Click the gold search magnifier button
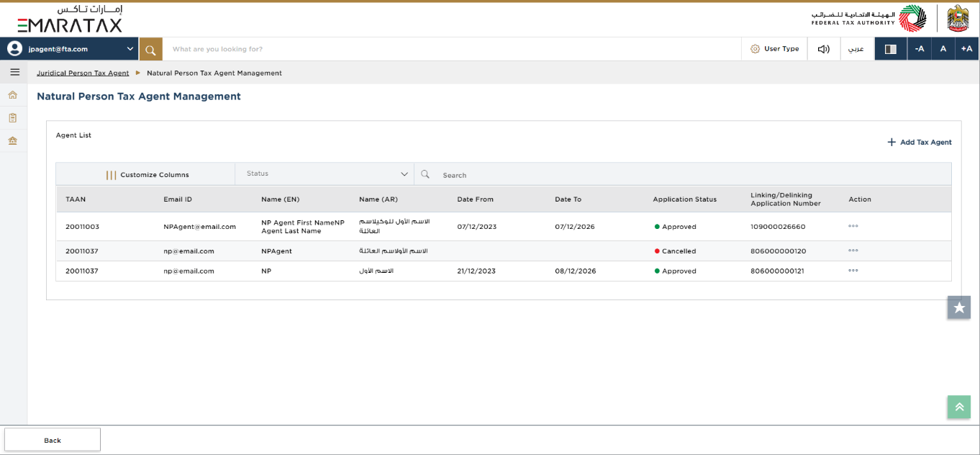 pos(151,49)
